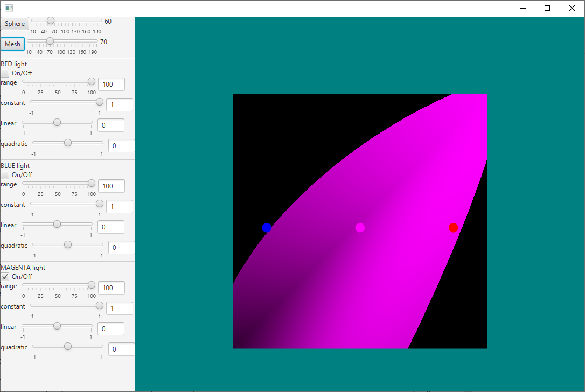The height and width of the screenshot is (392, 585).
Task: Click the Sphere slider thumb
Action: coord(51,20)
